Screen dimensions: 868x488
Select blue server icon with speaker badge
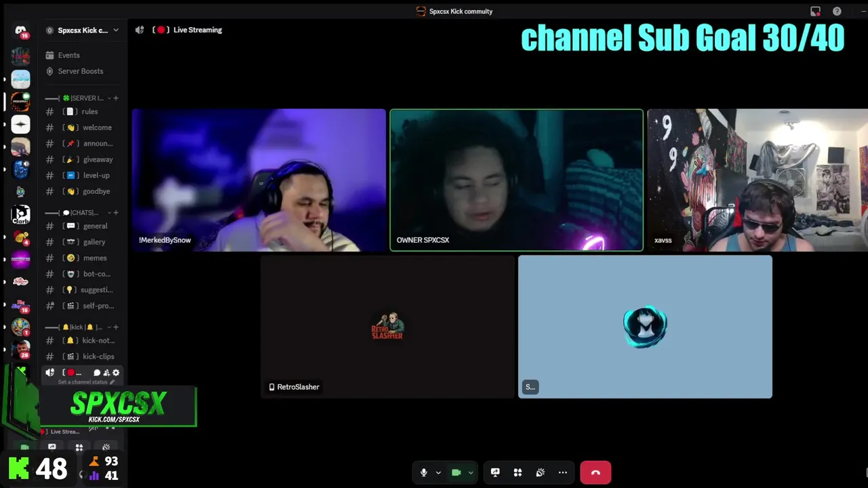click(x=20, y=169)
